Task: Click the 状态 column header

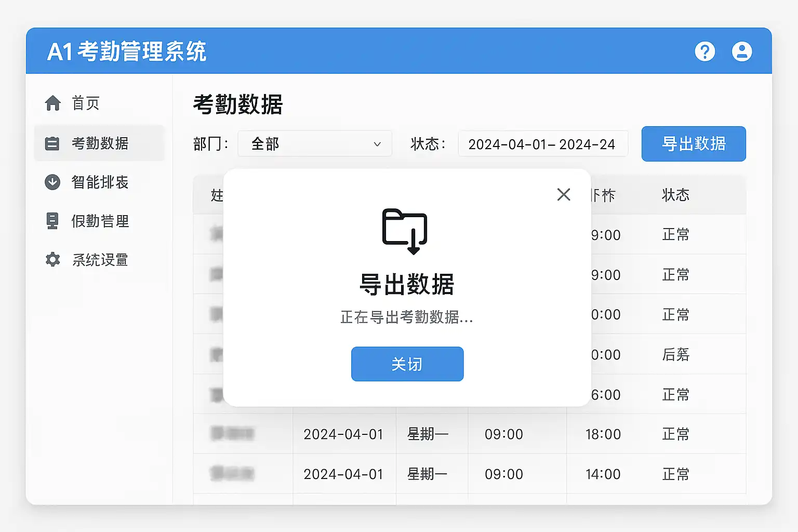Action: 675,195
